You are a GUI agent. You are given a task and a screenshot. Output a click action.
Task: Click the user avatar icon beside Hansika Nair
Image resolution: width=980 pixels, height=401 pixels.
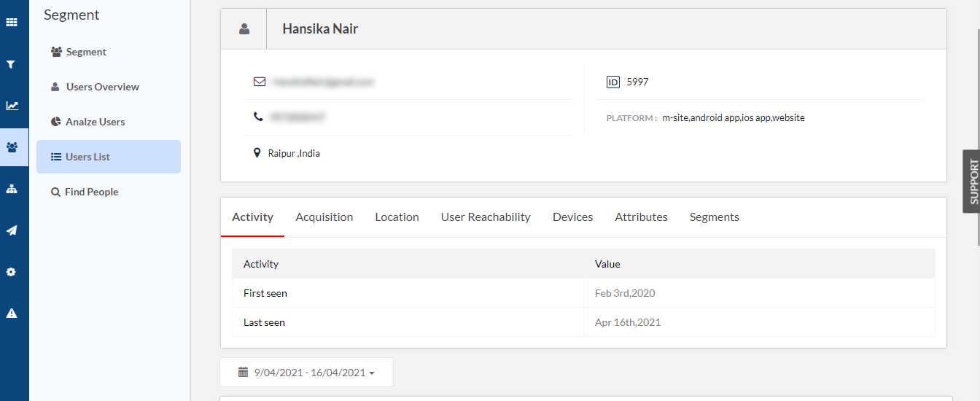click(244, 29)
